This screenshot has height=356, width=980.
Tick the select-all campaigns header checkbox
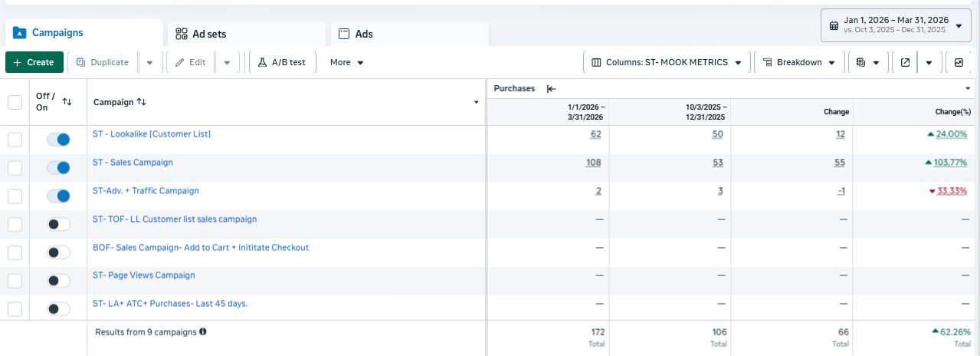pos(15,102)
